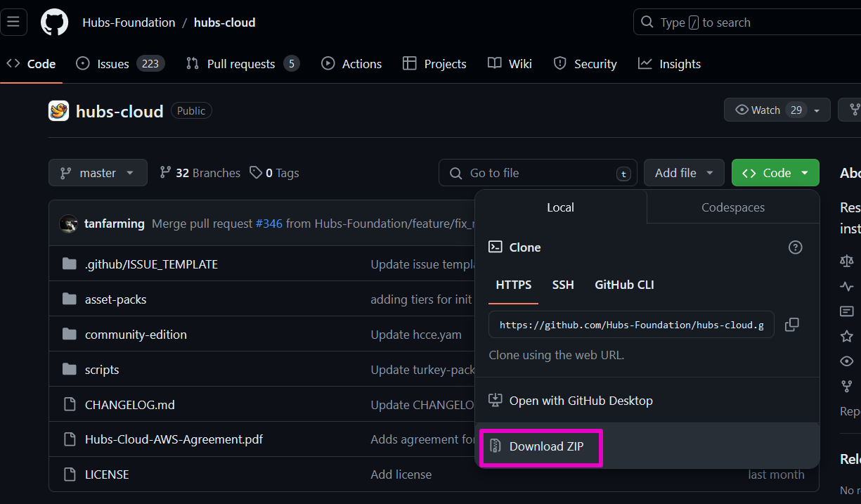Go to GitHub homepage logo
The width and height of the screenshot is (861, 504).
55,22
